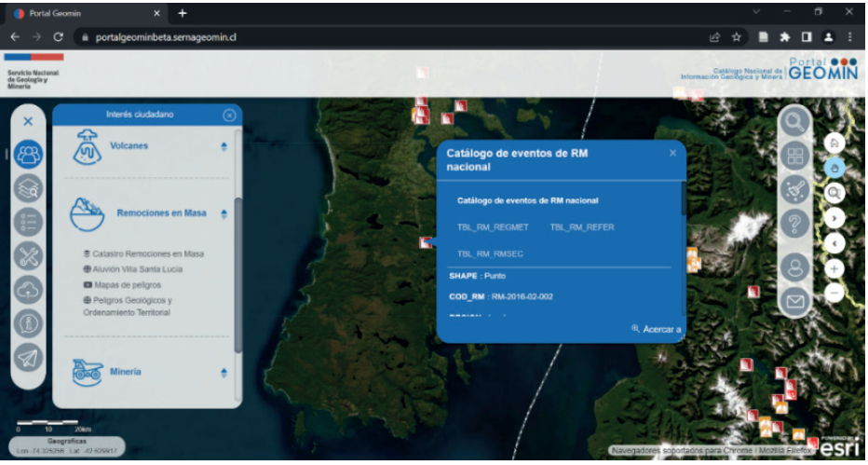Viewport: 868px width, 465px height.
Task: Open TBL_RM_REGMET related table
Action: click(x=493, y=227)
